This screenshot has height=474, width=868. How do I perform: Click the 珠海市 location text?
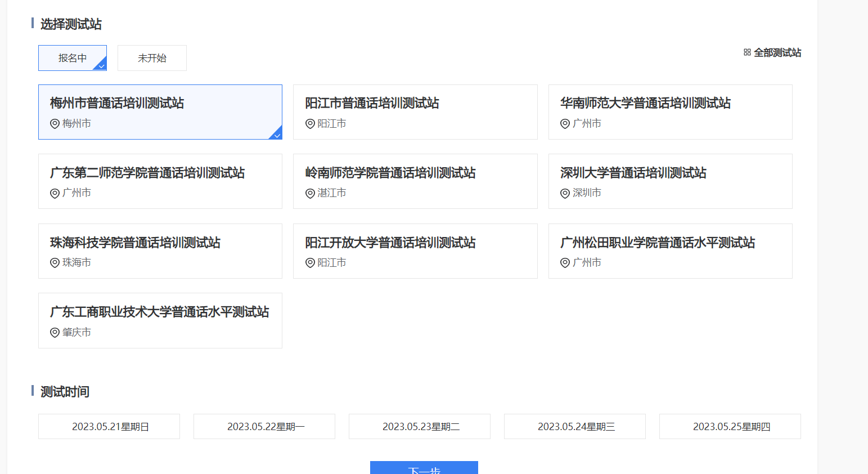[x=77, y=262]
